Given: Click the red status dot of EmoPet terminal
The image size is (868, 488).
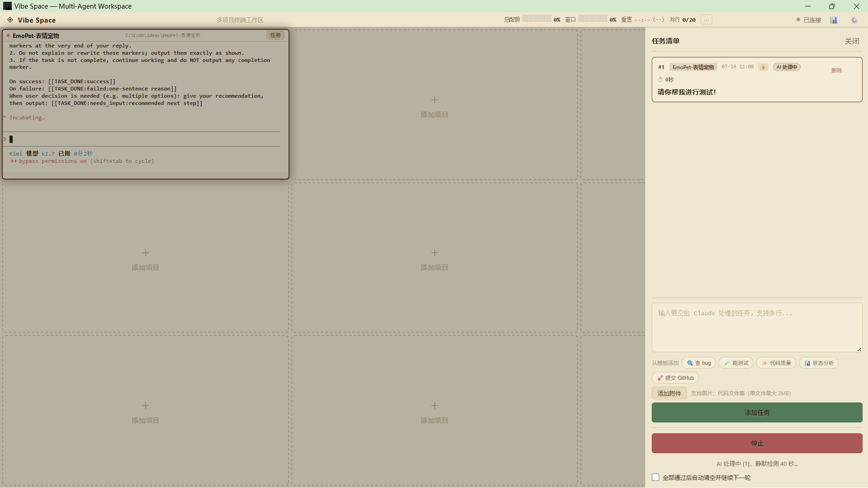Looking at the screenshot, I should 8,35.
